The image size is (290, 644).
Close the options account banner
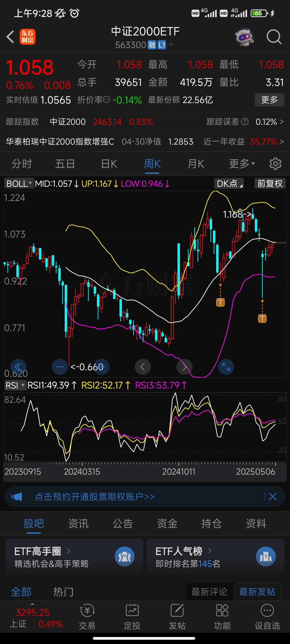[x=273, y=497]
